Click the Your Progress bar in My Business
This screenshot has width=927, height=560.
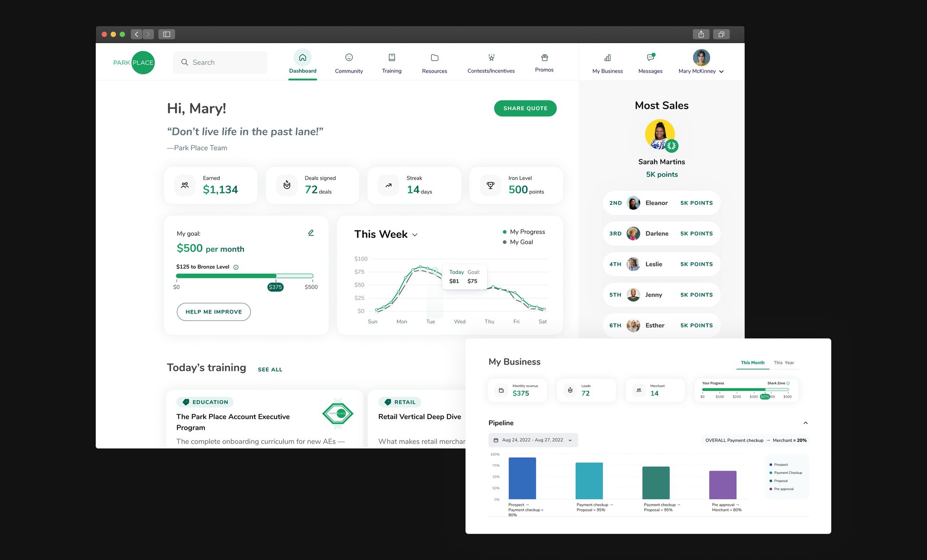click(745, 390)
